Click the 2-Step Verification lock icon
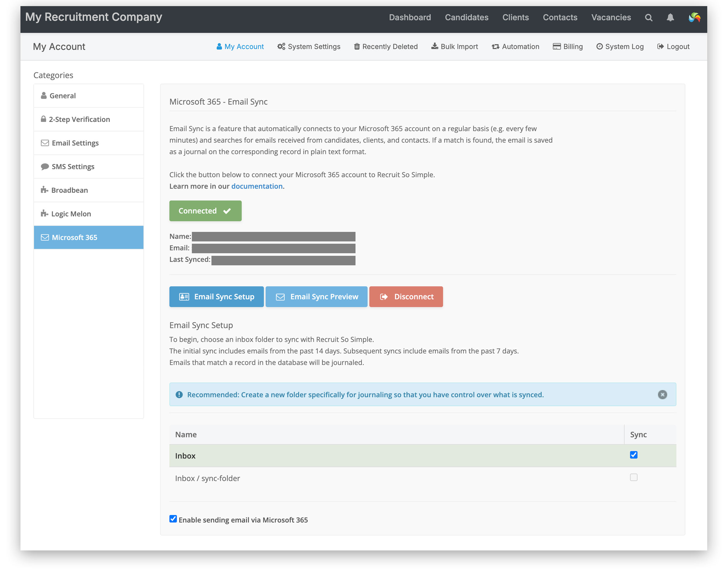Viewport: 728px width, 577px height. [43, 119]
